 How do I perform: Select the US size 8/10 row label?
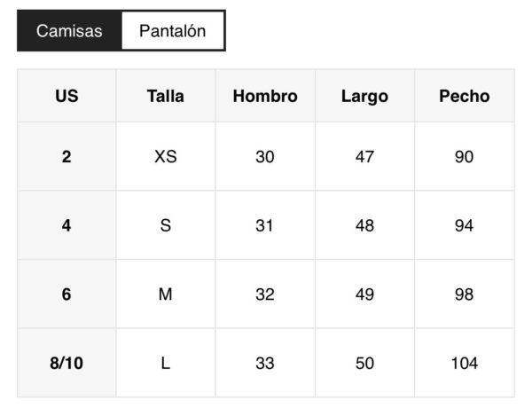(x=66, y=363)
